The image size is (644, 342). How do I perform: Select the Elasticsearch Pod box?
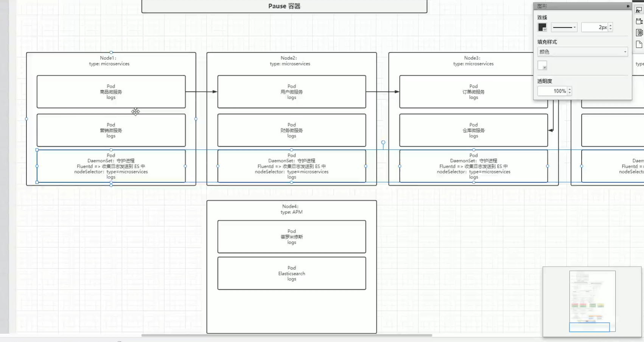(x=292, y=273)
